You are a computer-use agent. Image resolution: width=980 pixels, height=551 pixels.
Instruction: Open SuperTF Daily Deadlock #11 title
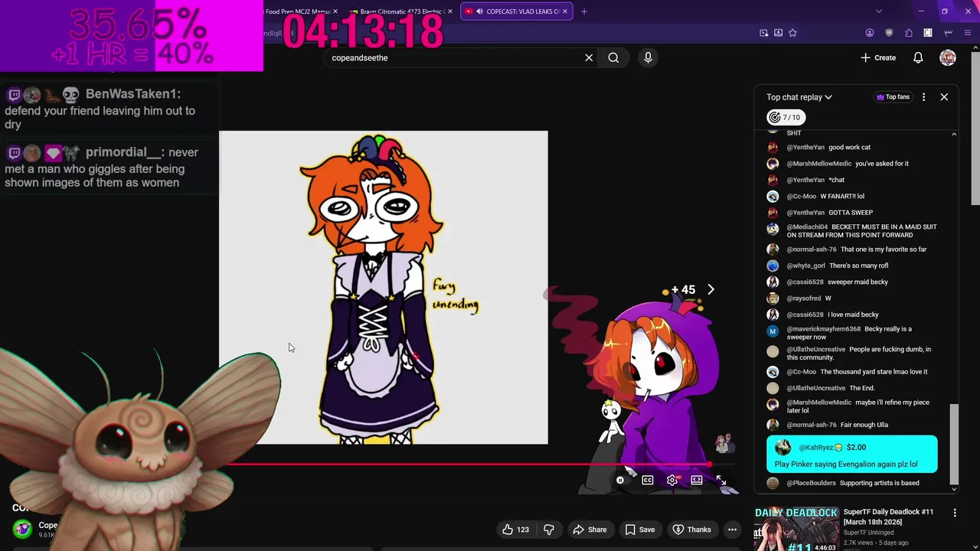[x=888, y=517]
